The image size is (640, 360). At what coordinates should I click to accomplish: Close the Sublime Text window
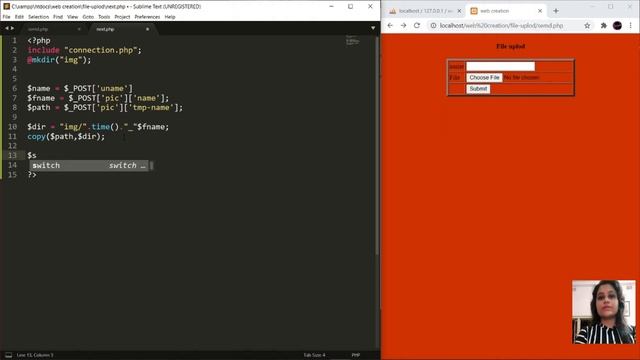click(x=370, y=7)
